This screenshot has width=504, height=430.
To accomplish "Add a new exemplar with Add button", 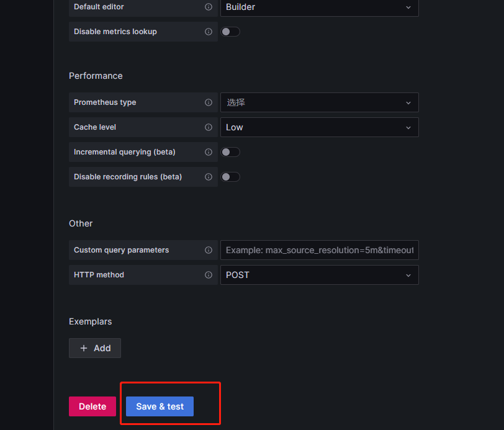I will pyautogui.click(x=95, y=348).
